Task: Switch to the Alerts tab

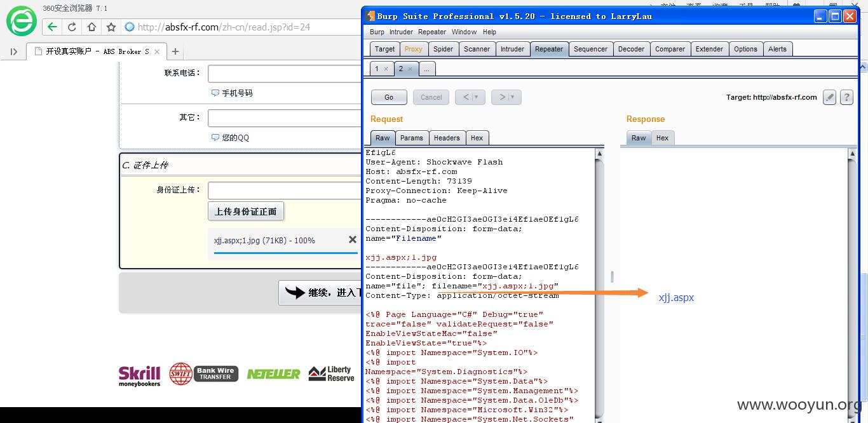Action: pos(777,49)
